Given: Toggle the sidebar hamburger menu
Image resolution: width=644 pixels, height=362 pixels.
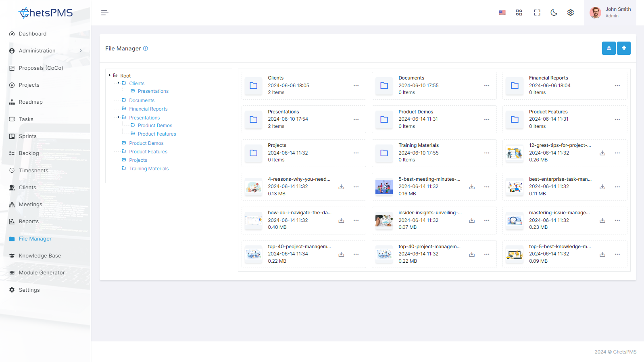Looking at the screenshot, I should (x=105, y=13).
